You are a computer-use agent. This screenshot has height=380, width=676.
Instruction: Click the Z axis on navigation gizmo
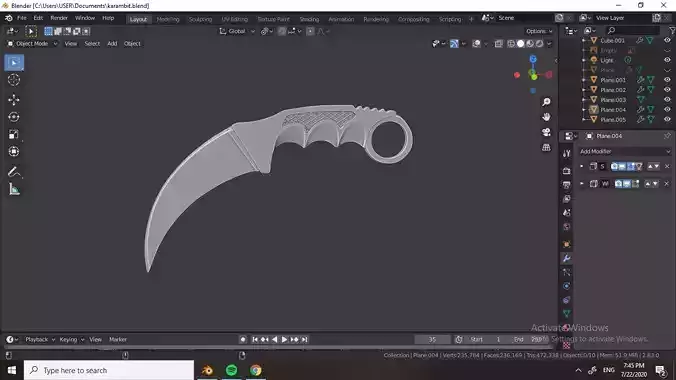click(533, 59)
